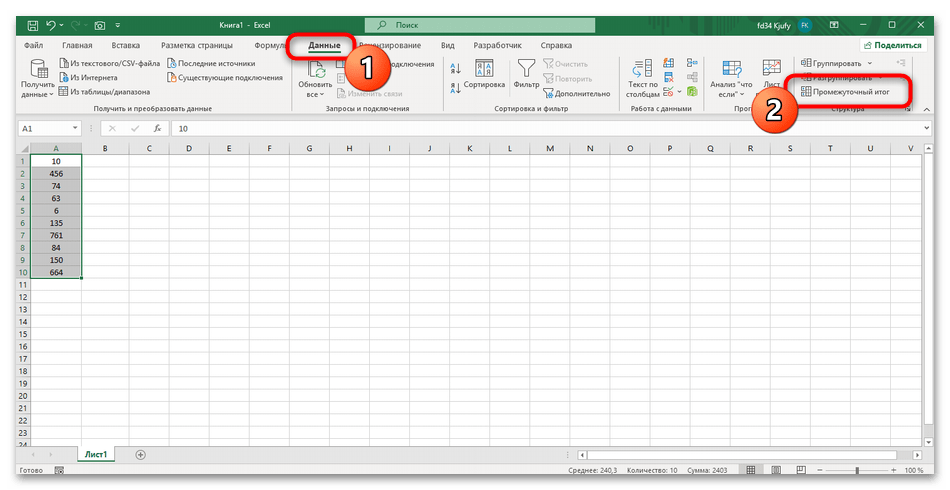
Task: Open the Данные ribbon tab
Action: 324,45
